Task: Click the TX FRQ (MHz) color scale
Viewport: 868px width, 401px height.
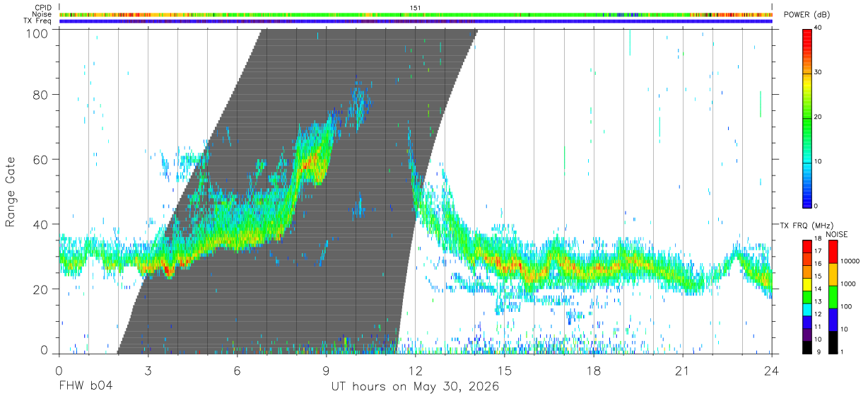Action: point(807,296)
